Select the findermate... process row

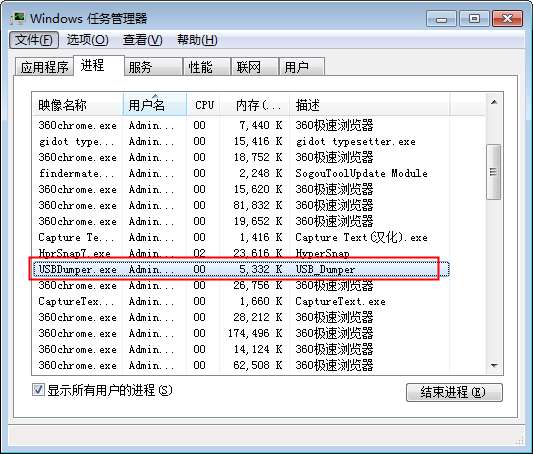coord(241,173)
